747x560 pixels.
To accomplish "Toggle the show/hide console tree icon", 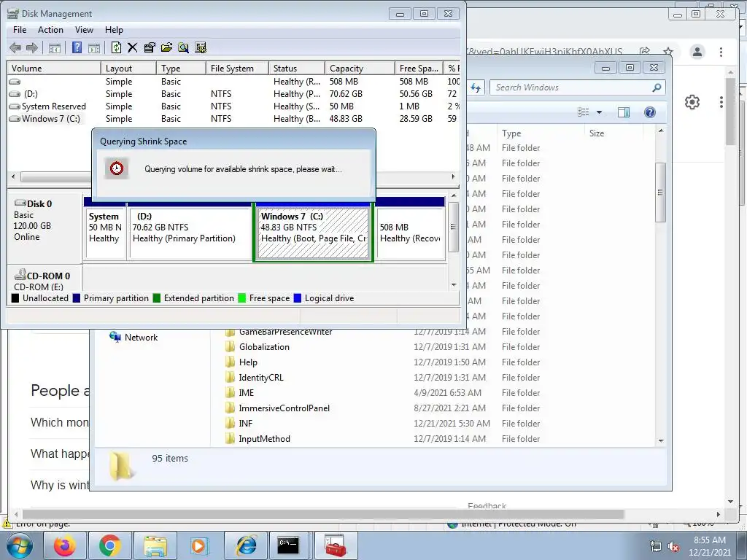I will [55, 47].
